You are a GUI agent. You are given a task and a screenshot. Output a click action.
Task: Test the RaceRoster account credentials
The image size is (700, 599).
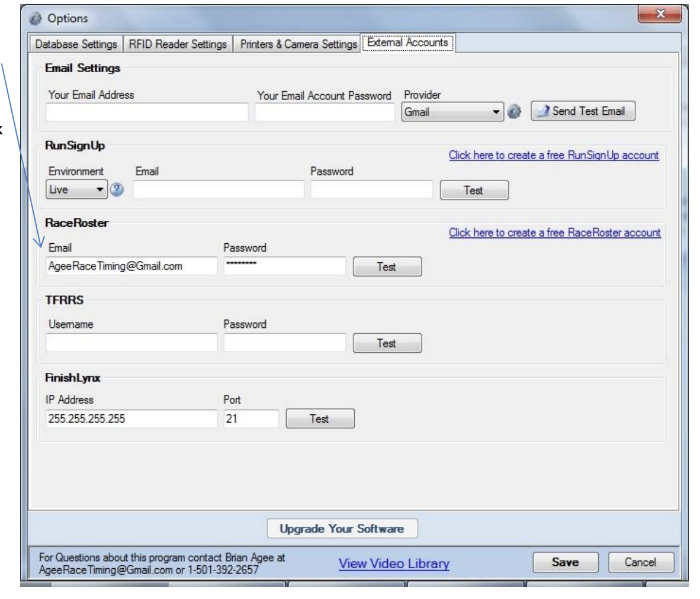[x=387, y=267]
